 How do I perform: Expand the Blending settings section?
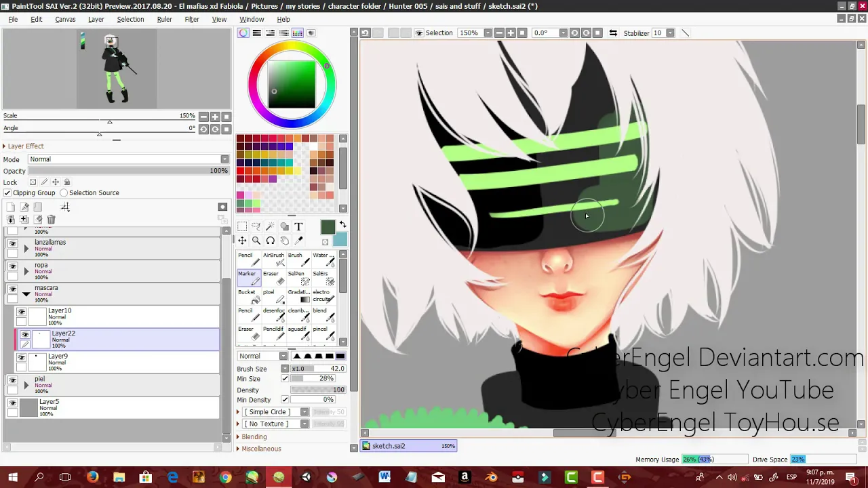click(x=252, y=437)
